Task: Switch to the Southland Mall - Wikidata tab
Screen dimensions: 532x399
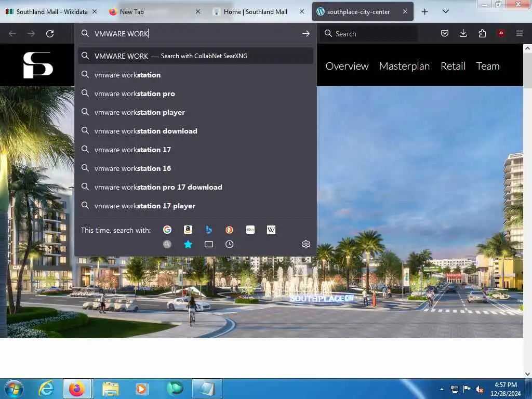Action: [51, 11]
